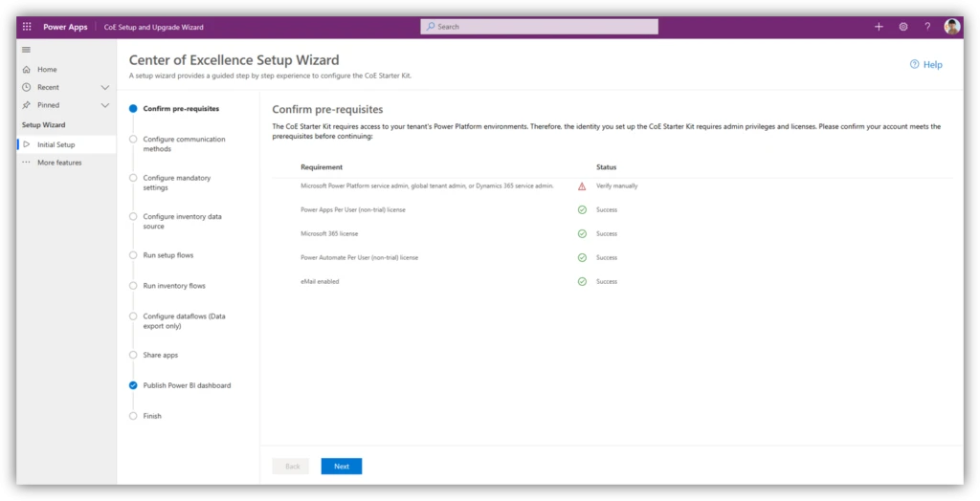Select Share apps step circle

coord(133,355)
